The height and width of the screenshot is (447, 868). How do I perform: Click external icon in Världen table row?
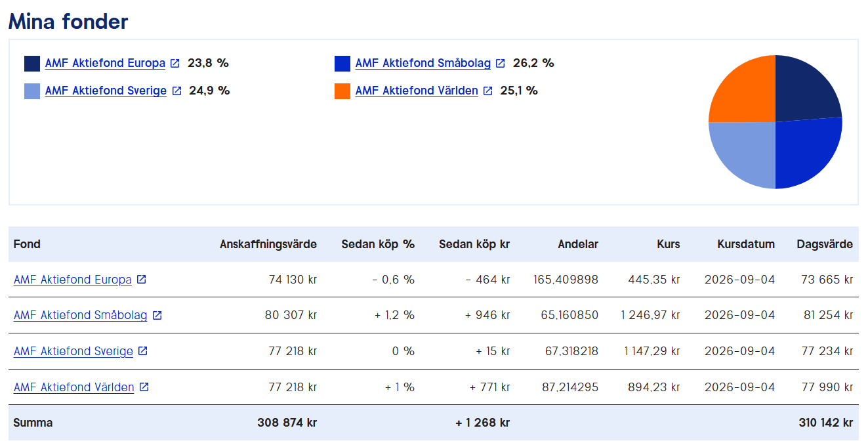click(x=144, y=387)
